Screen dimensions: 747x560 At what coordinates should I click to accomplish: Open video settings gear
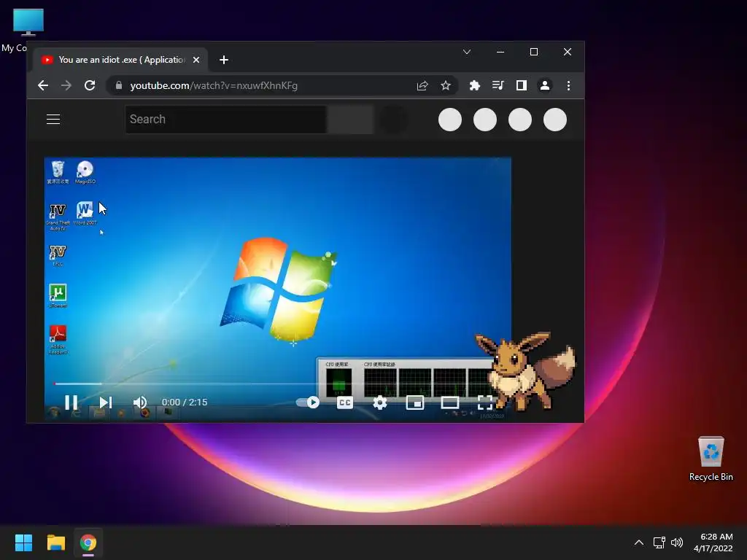point(379,402)
